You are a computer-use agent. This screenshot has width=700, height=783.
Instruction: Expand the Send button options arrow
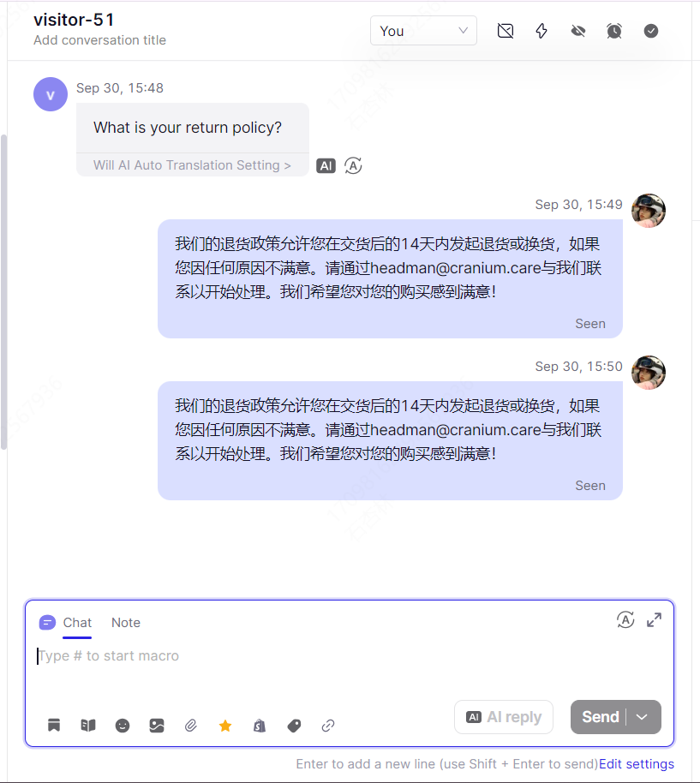tap(642, 717)
